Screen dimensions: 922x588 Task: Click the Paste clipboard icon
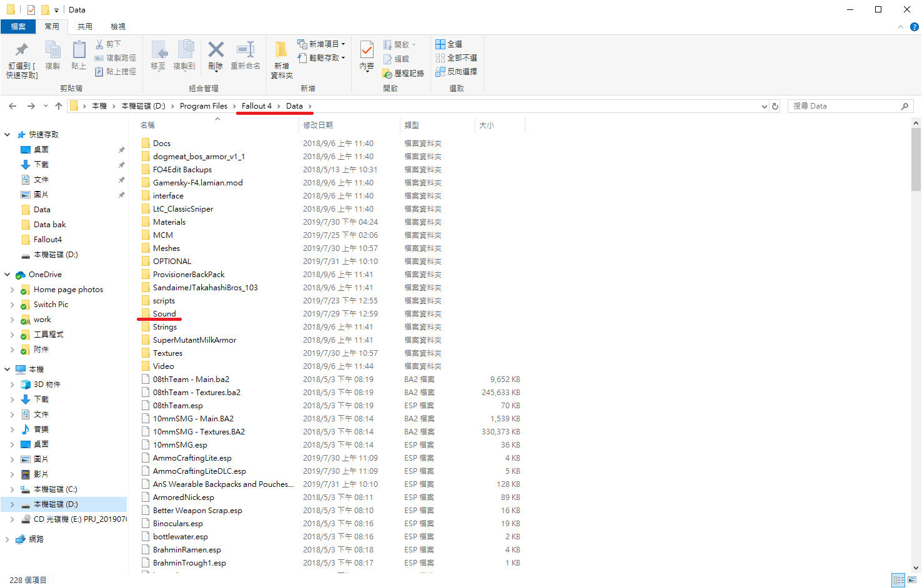[x=79, y=50]
